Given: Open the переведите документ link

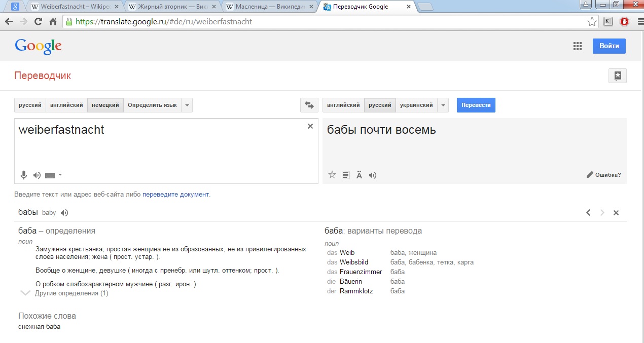Looking at the screenshot, I should 175,195.
